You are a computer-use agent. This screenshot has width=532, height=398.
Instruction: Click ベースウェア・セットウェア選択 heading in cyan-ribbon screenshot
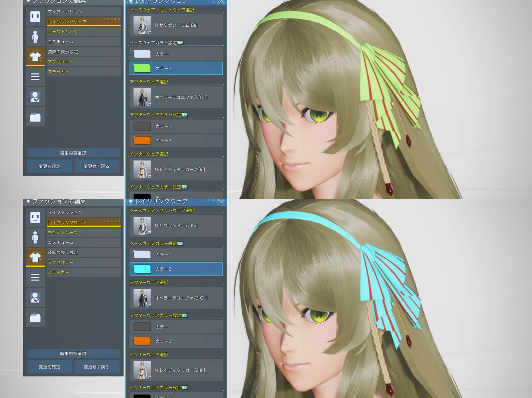pyautogui.click(x=162, y=211)
